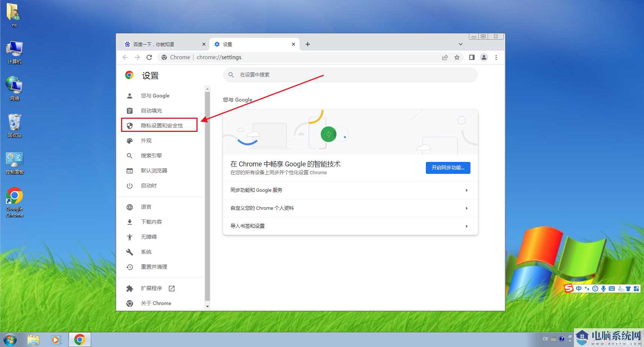Click the accessibility figure icon beside 无障碍

130,237
